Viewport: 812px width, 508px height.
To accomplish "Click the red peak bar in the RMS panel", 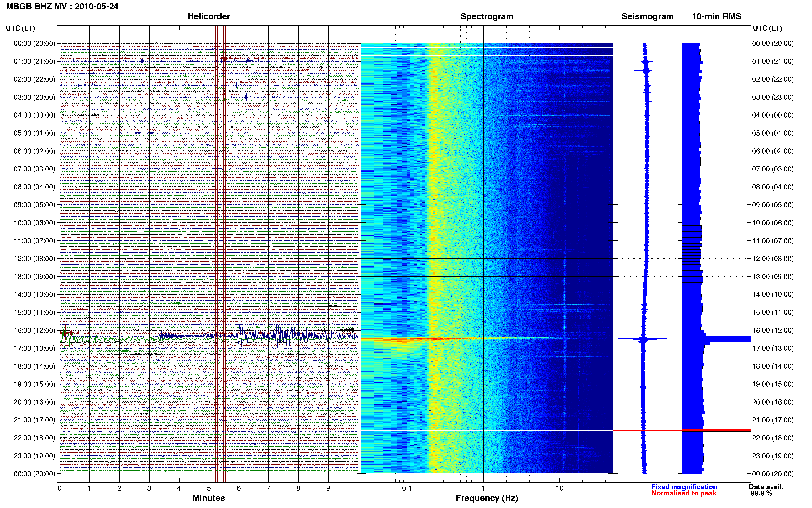I will [x=716, y=430].
